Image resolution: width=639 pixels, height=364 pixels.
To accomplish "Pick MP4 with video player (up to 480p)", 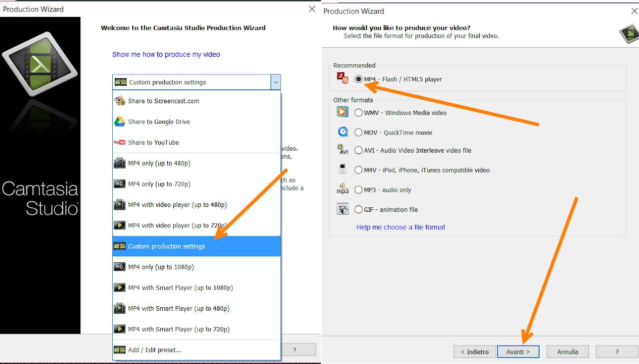I will 197,204.
